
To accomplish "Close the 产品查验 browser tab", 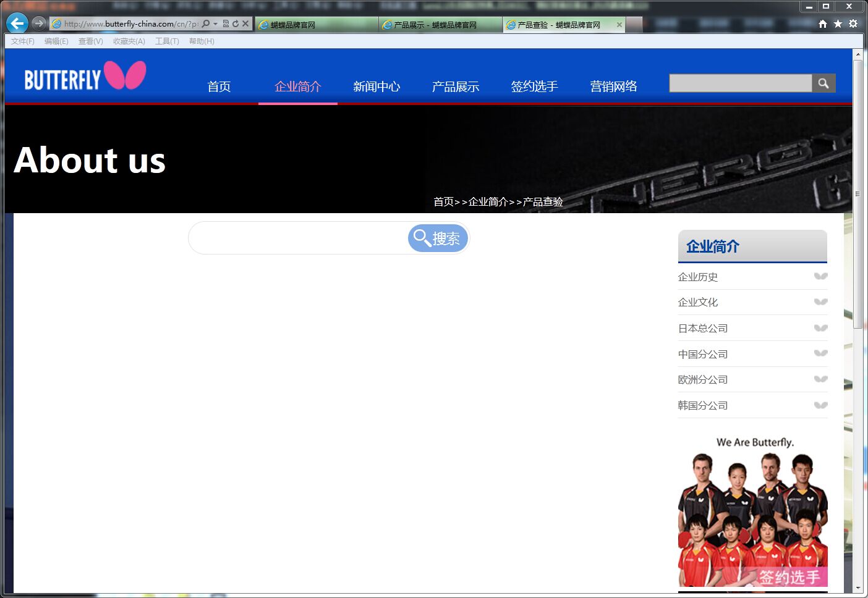I will tap(619, 25).
